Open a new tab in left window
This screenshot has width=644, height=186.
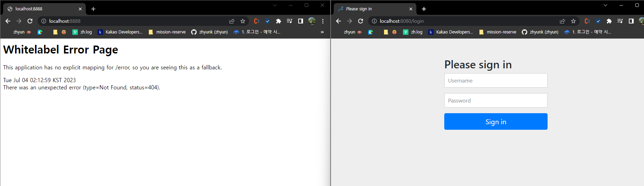coord(93,9)
